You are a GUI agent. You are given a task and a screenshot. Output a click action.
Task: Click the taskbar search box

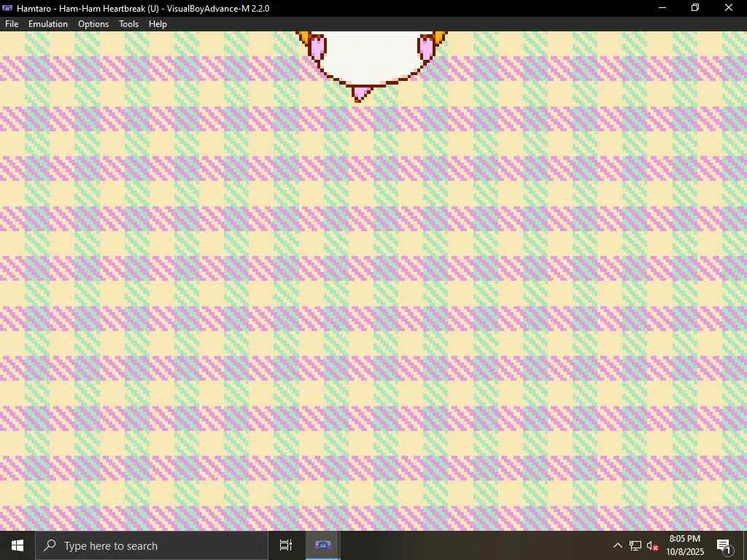point(152,545)
